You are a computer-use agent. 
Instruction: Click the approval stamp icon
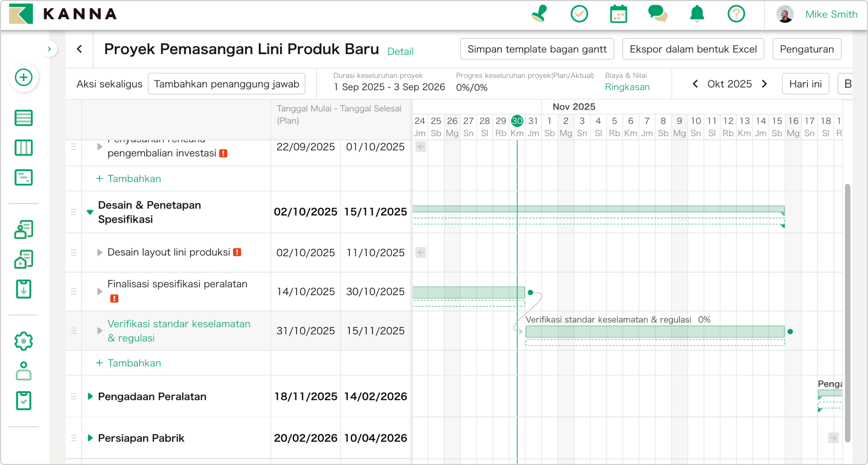click(539, 14)
